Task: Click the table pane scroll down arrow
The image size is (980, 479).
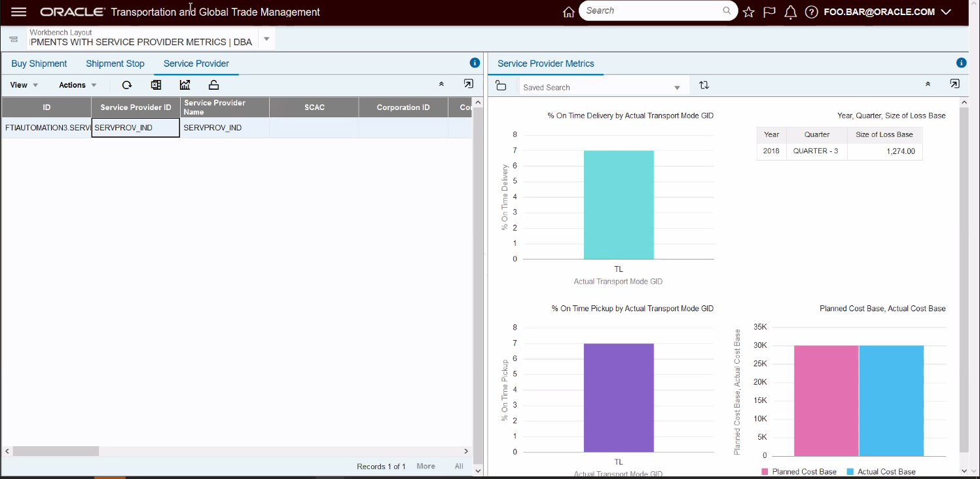Action: (477, 470)
